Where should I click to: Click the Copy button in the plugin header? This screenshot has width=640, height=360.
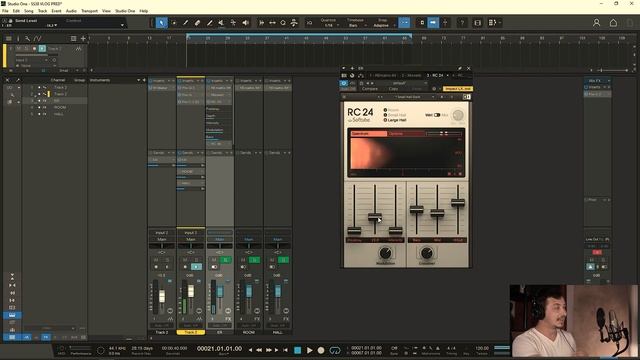tap(393, 89)
